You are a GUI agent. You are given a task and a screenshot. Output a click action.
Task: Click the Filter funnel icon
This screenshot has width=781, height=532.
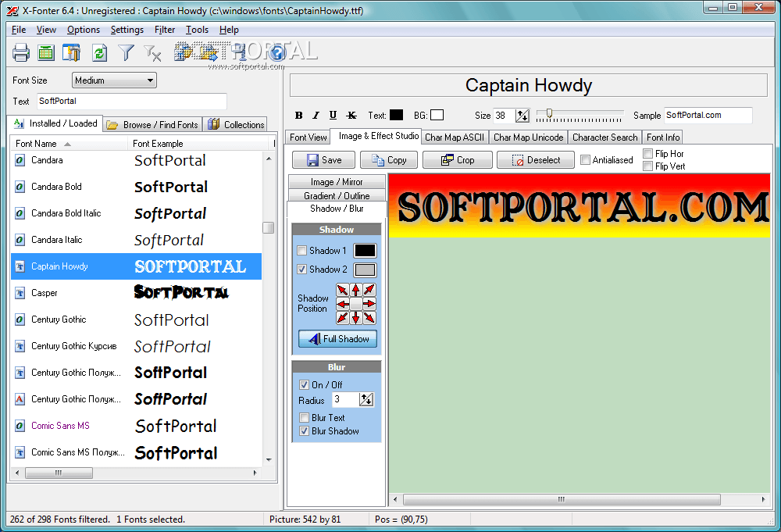pyautogui.click(x=126, y=52)
